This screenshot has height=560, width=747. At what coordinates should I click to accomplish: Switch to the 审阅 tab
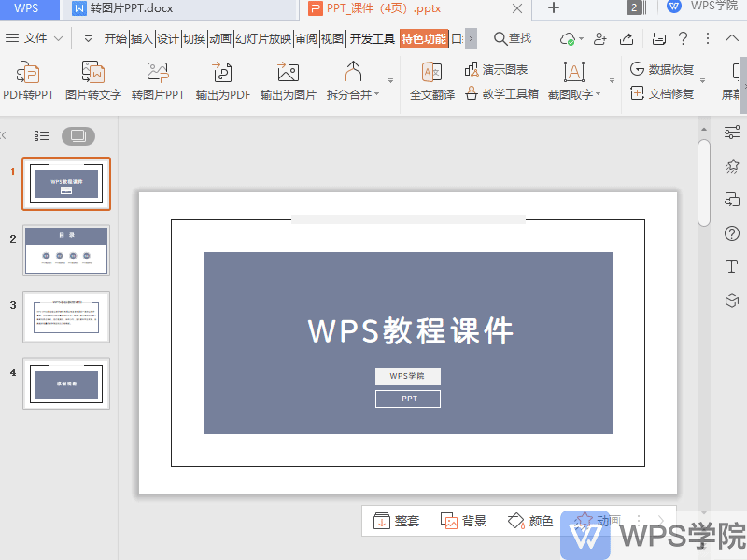coord(306,38)
